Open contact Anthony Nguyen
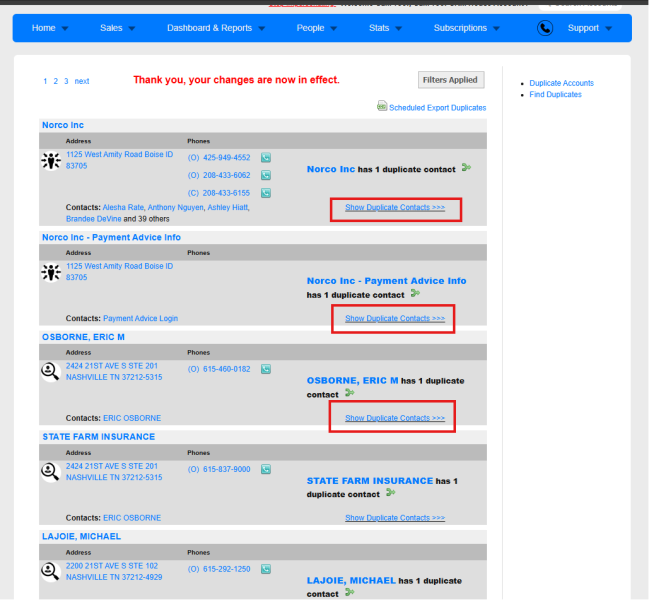Image resolution: width=649 pixels, height=600 pixels. [175, 207]
